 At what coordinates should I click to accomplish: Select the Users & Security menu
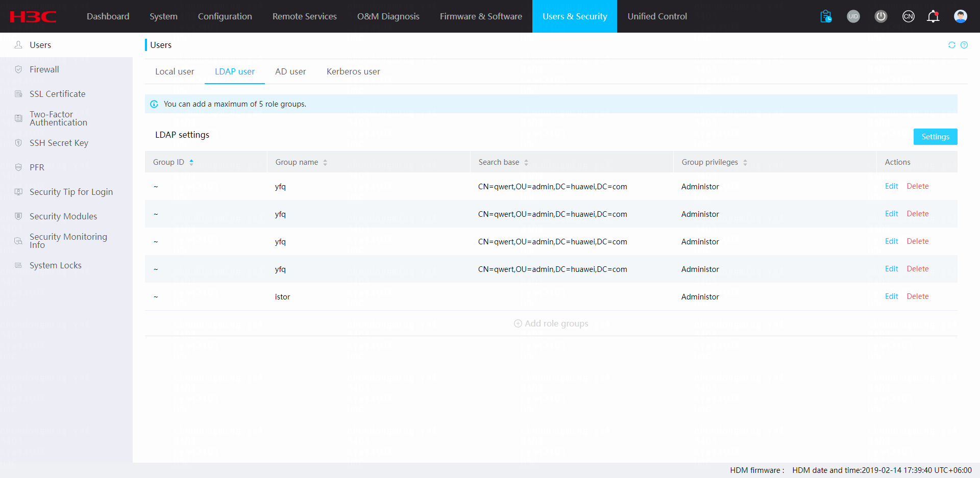point(575,16)
